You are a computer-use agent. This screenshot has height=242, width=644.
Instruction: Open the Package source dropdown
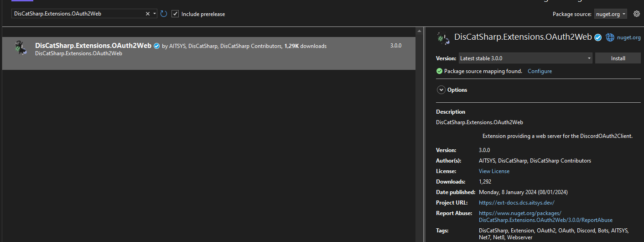pyautogui.click(x=611, y=14)
